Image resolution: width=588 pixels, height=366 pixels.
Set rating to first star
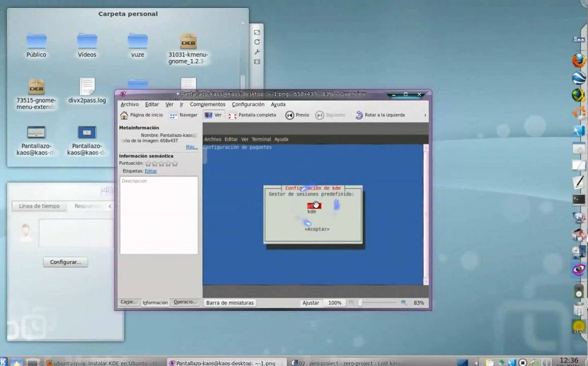point(148,163)
